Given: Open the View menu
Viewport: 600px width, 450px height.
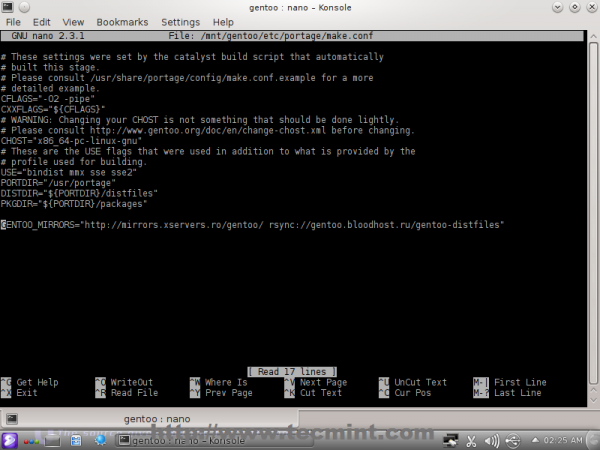Looking at the screenshot, I should pos(73,22).
